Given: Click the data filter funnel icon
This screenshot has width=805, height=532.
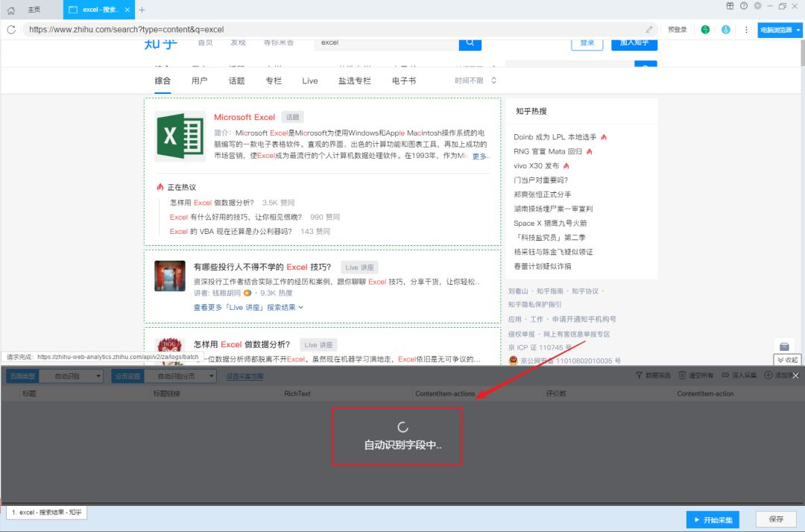Looking at the screenshot, I should pyautogui.click(x=639, y=376).
